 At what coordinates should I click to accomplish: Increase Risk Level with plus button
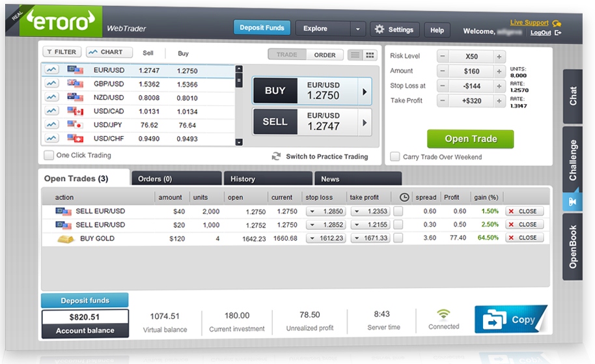pos(499,57)
